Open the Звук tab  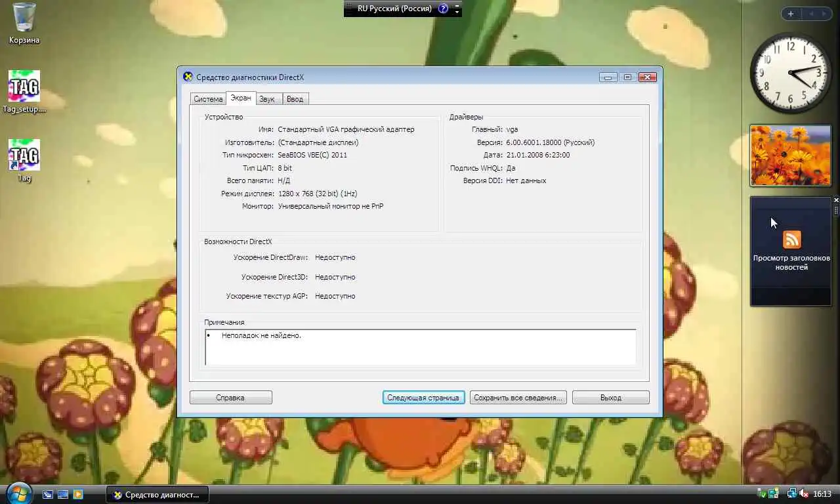[x=267, y=99]
